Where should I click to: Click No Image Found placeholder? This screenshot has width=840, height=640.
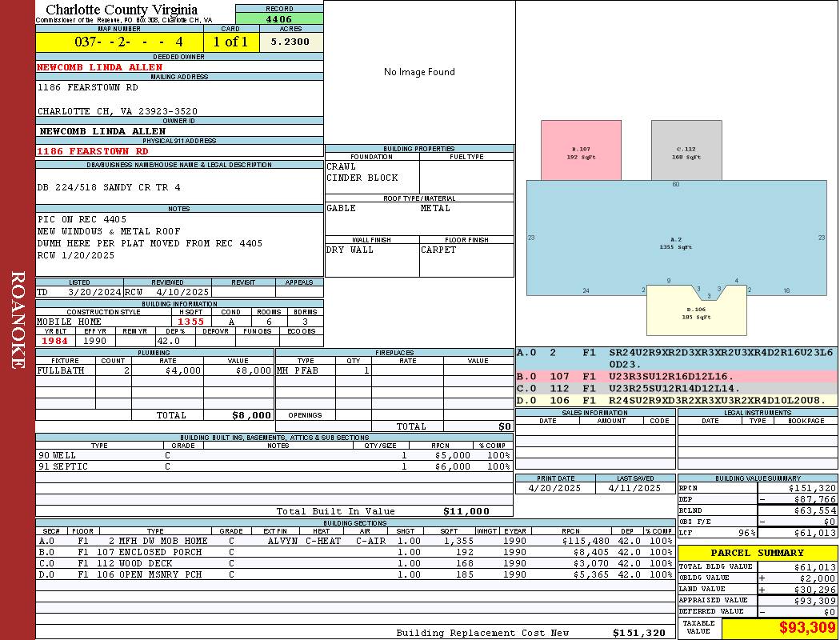click(419, 72)
